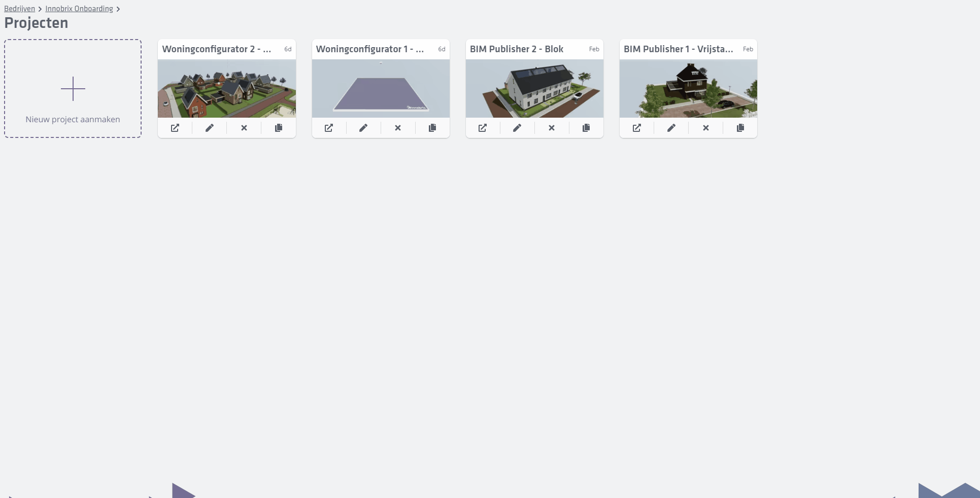The width and height of the screenshot is (980, 498).
Task: Duplicate BIM Publisher 2 - Blok project
Action: [586, 128]
